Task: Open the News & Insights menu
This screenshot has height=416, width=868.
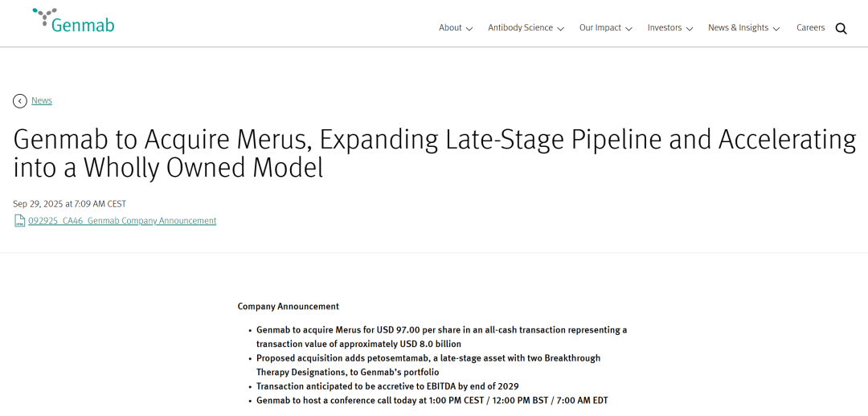Action: coord(738,28)
